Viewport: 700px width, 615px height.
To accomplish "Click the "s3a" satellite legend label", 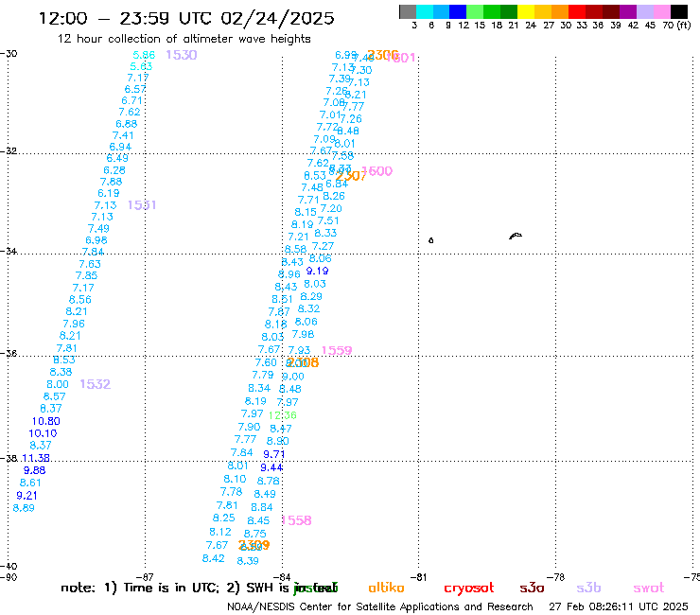I will (532, 589).
